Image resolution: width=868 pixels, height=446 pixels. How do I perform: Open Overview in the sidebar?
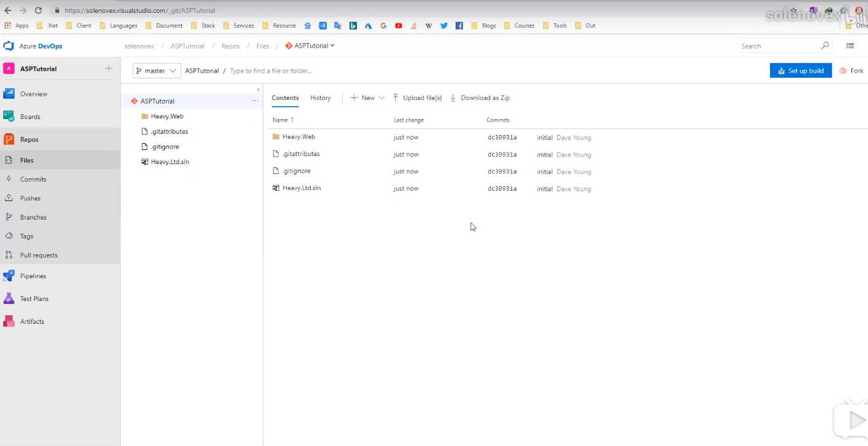click(x=33, y=94)
